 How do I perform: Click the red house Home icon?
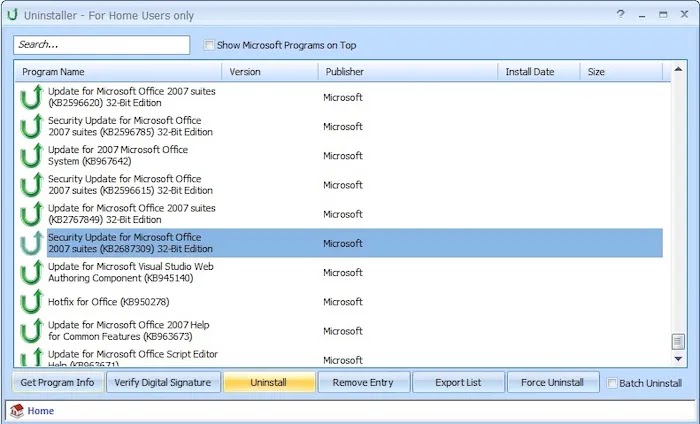coord(17,411)
